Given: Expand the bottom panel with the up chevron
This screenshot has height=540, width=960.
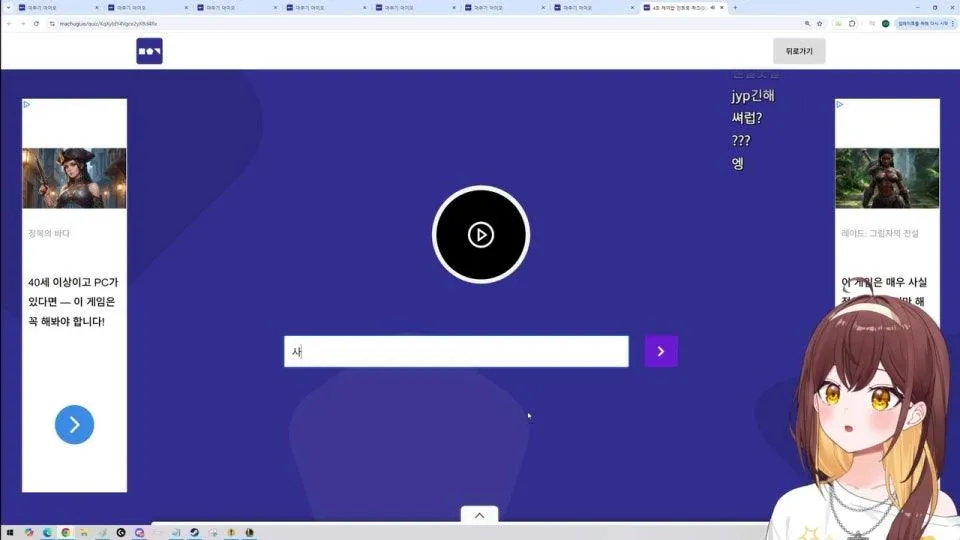Looking at the screenshot, I should pyautogui.click(x=479, y=516).
